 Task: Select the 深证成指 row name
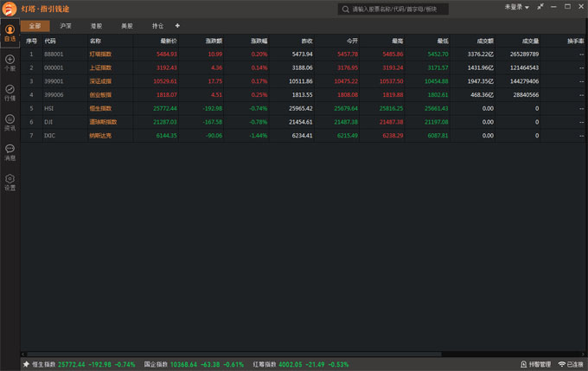100,81
